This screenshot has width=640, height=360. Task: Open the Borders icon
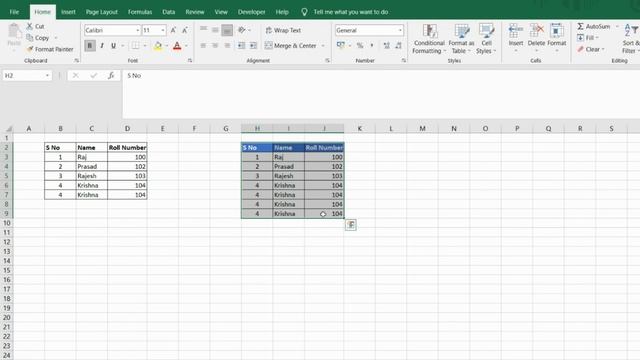point(135,46)
